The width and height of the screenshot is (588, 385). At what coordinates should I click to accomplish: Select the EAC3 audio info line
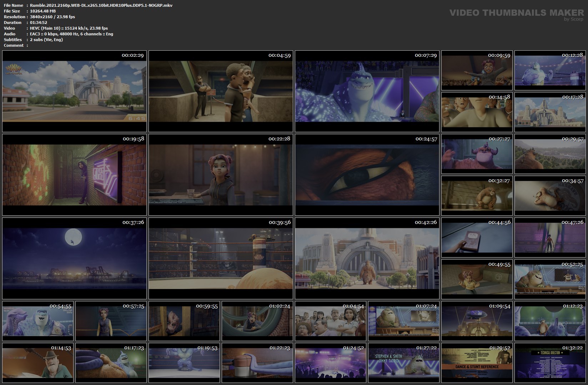[x=71, y=34]
